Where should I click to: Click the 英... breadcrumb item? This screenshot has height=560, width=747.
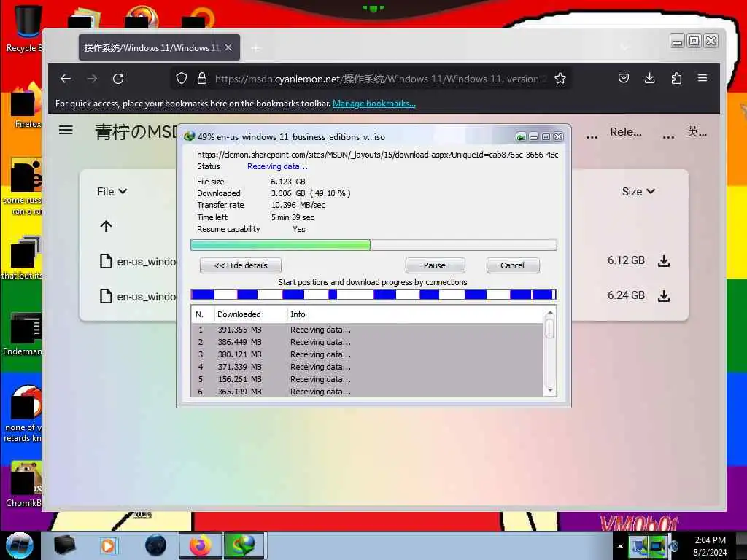click(696, 131)
